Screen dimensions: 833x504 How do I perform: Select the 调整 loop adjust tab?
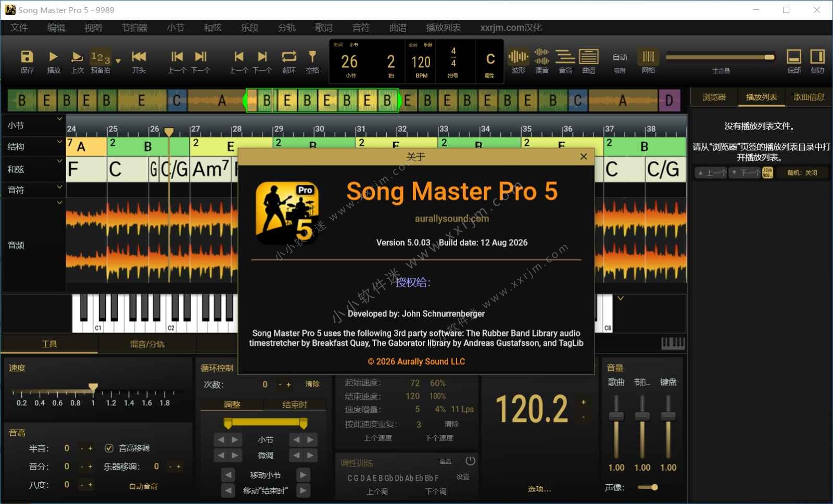pyautogui.click(x=232, y=405)
